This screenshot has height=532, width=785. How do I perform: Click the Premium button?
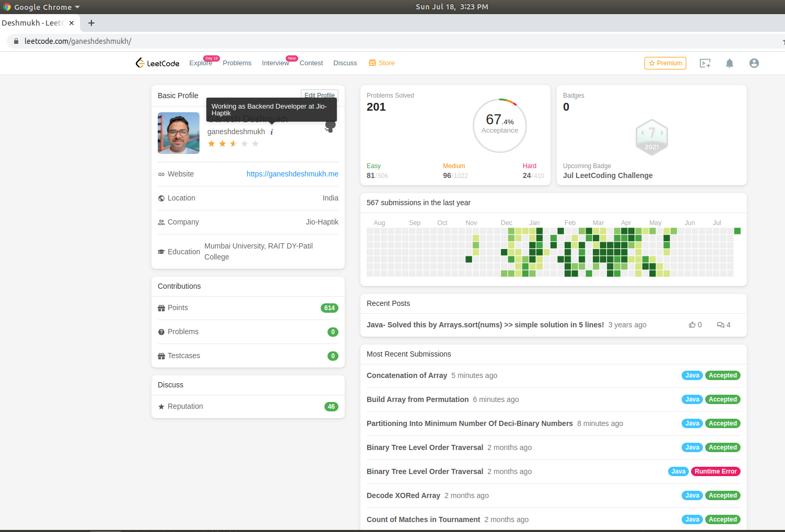click(665, 63)
